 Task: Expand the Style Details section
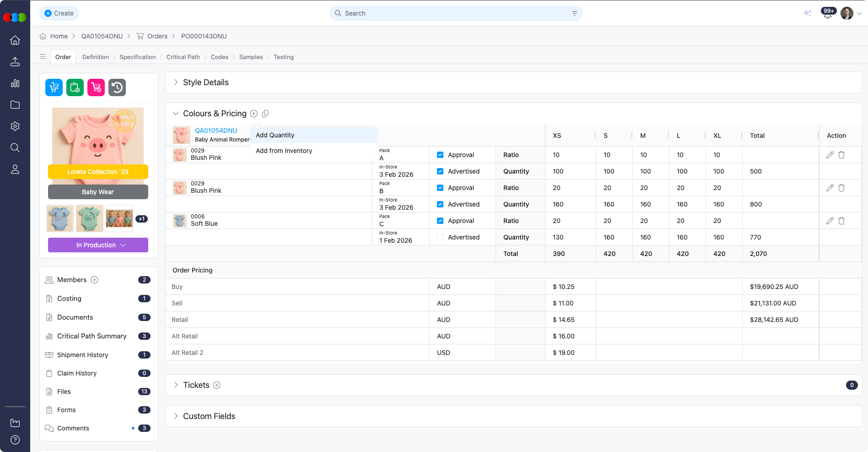tap(176, 82)
